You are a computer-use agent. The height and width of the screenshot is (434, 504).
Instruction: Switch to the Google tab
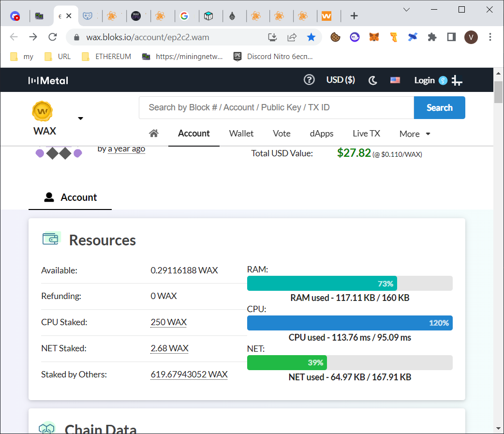point(184,16)
